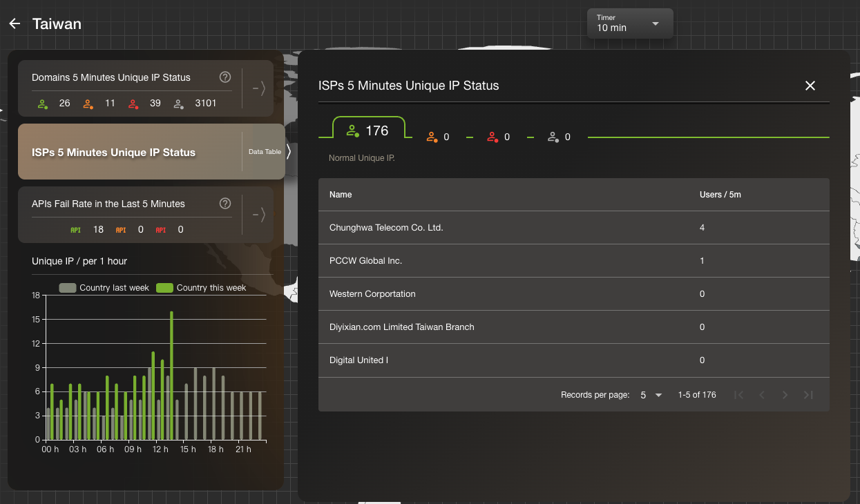Switch to the grey unknown status tab
Screen dimensions: 860x504
559,137
